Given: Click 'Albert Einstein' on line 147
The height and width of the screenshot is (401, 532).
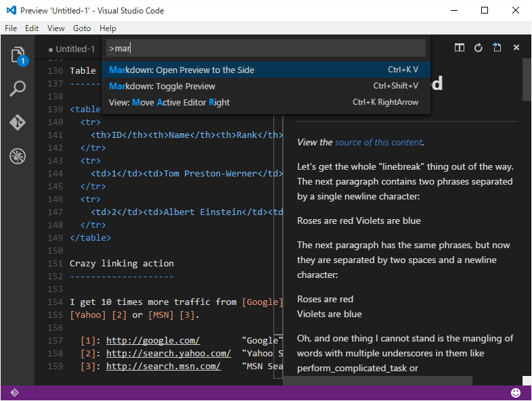Looking at the screenshot, I should tap(202, 212).
